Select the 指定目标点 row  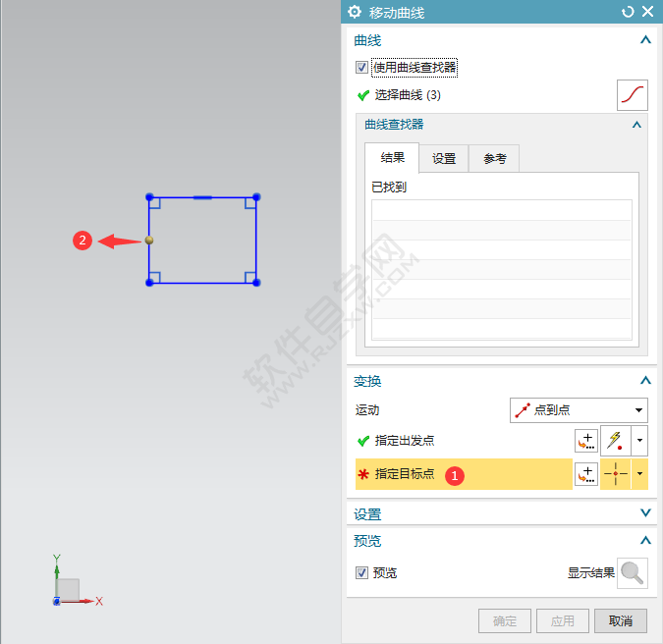464,474
